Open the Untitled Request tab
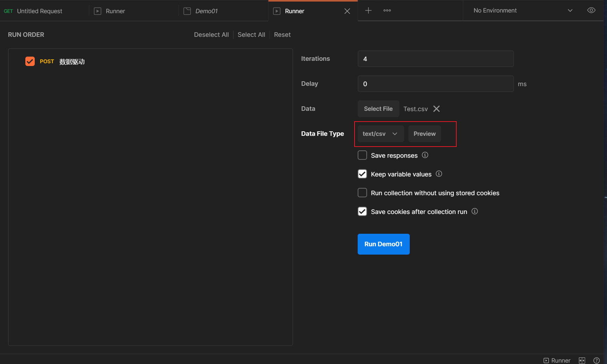This screenshot has width=607, height=364. (40, 11)
